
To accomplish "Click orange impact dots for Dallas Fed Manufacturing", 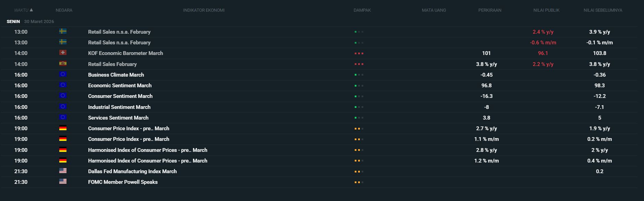I will (359, 171).
